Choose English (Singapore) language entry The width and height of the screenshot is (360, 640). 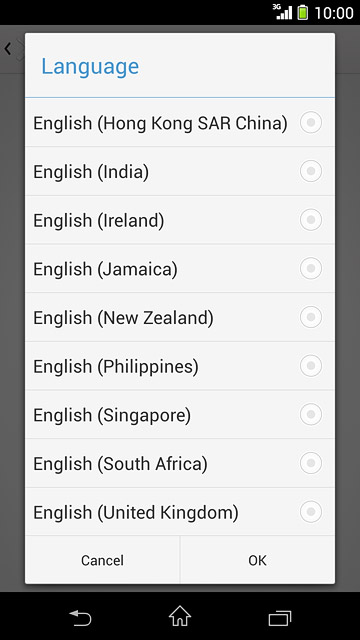[180, 414]
